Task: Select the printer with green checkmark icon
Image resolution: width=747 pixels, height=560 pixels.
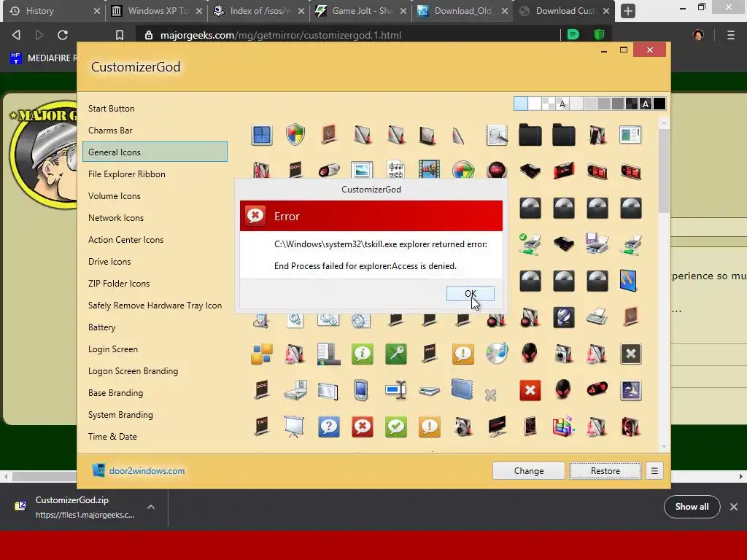Action: 530,244
